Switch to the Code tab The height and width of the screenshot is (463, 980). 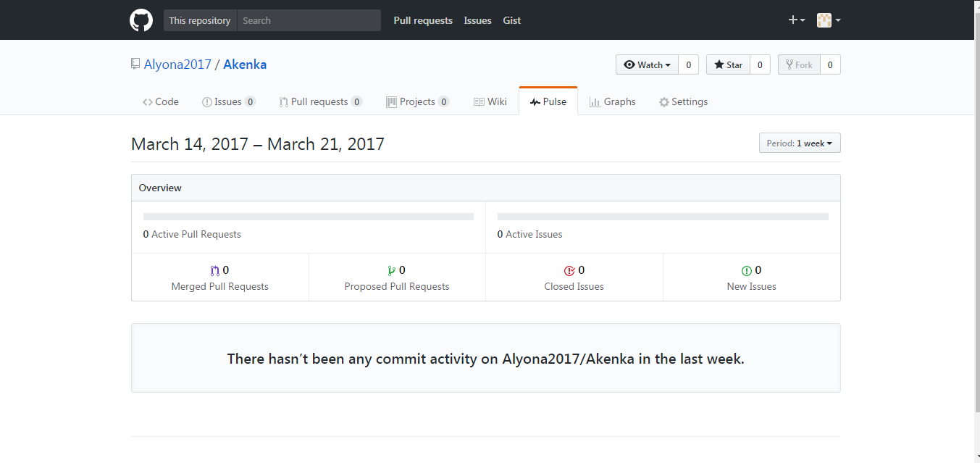pos(160,101)
